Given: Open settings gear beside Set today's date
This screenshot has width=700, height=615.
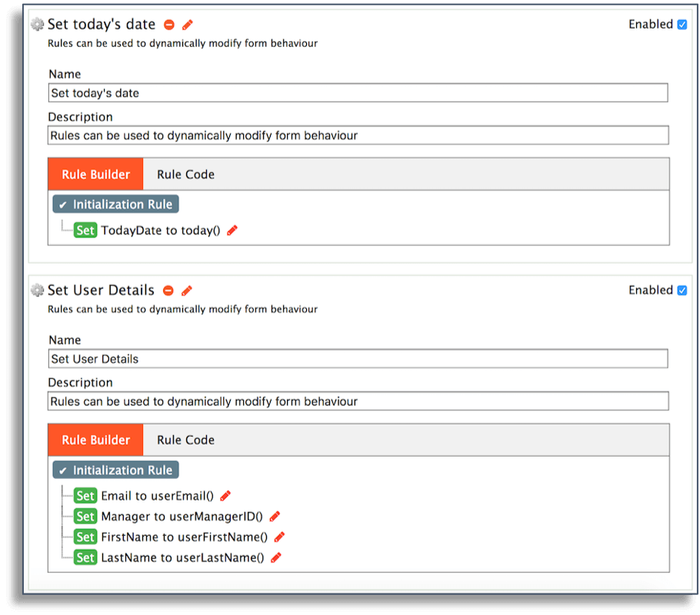Looking at the screenshot, I should [36, 24].
